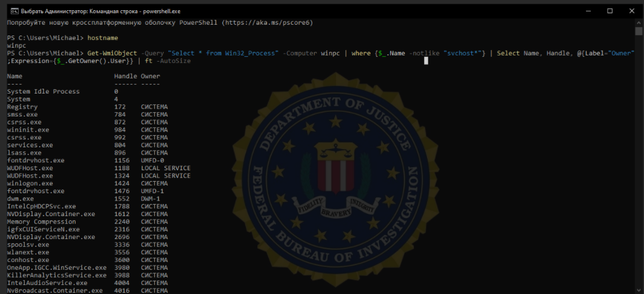The image size is (644, 294).
Task: Click the "Handle" column header
Action: (126, 77)
